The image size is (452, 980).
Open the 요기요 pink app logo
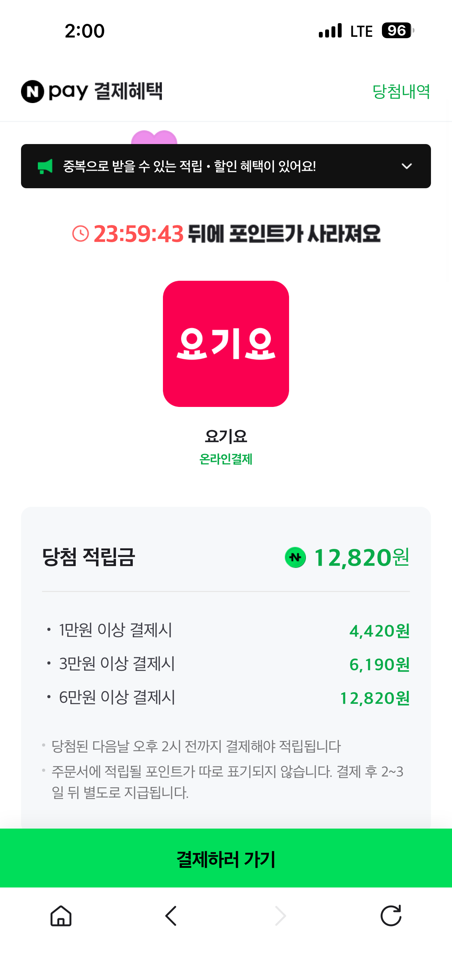click(226, 344)
